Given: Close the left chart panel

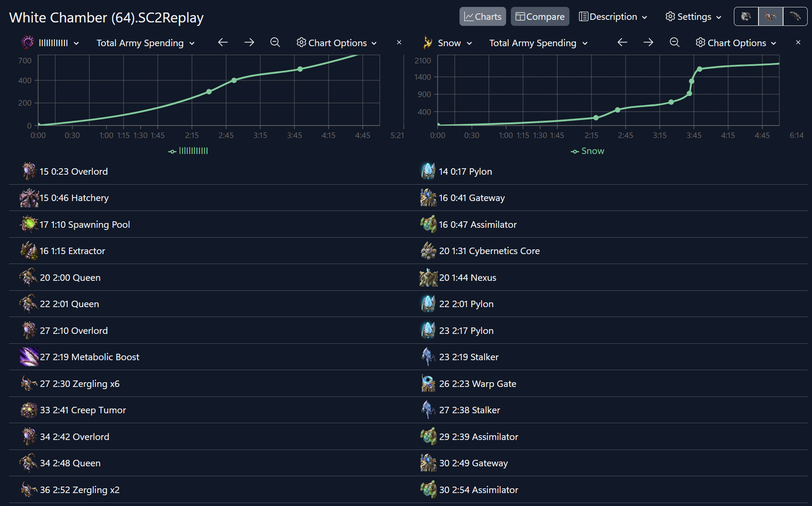Looking at the screenshot, I should pyautogui.click(x=399, y=42).
